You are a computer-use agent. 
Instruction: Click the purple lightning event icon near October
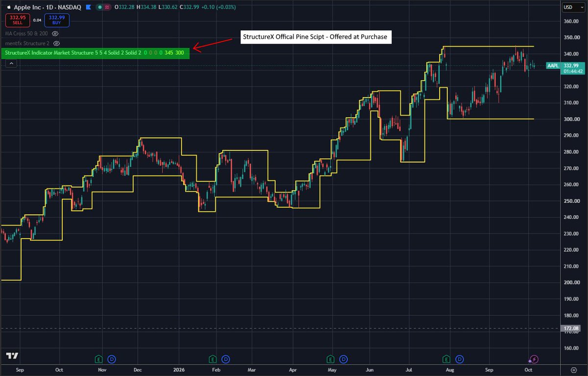[534, 359]
